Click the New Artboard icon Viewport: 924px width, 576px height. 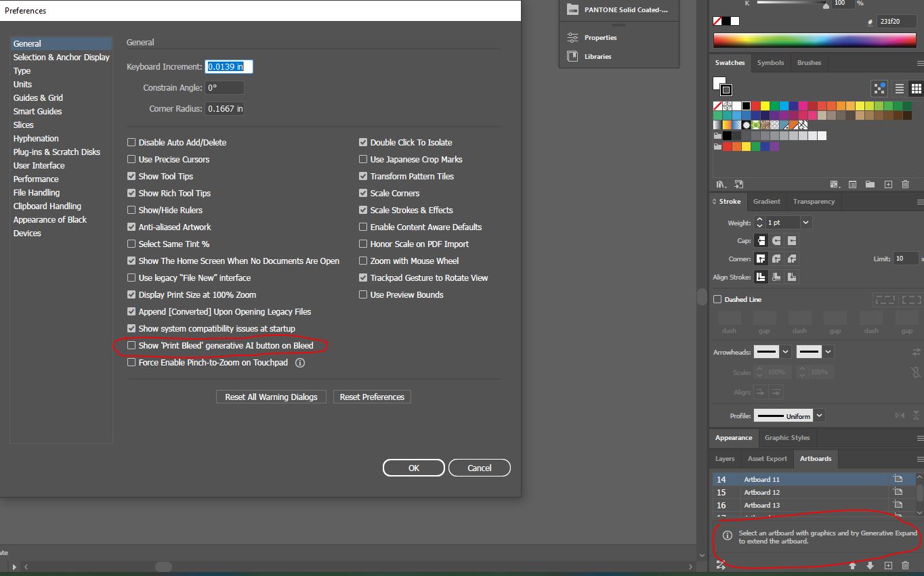pyautogui.click(x=889, y=565)
